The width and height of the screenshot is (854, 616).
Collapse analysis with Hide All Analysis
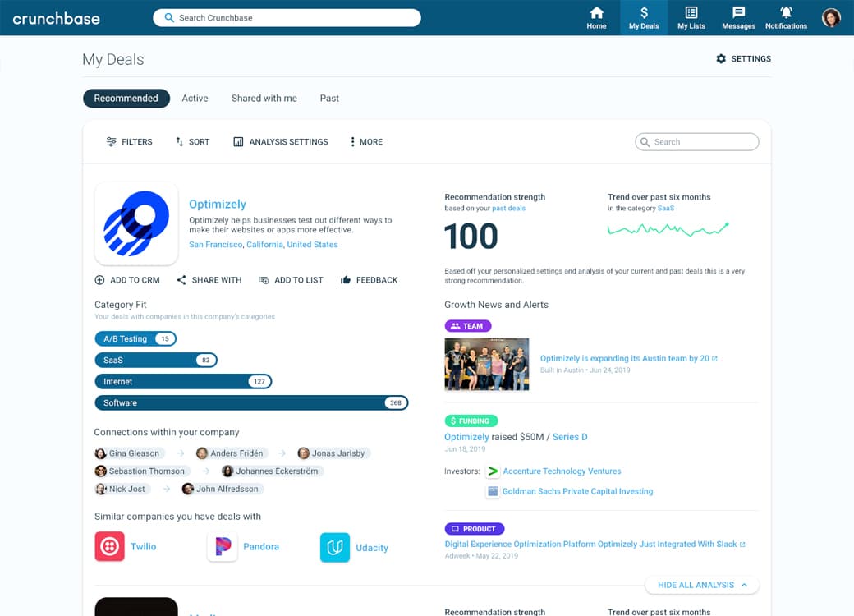pyautogui.click(x=702, y=585)
